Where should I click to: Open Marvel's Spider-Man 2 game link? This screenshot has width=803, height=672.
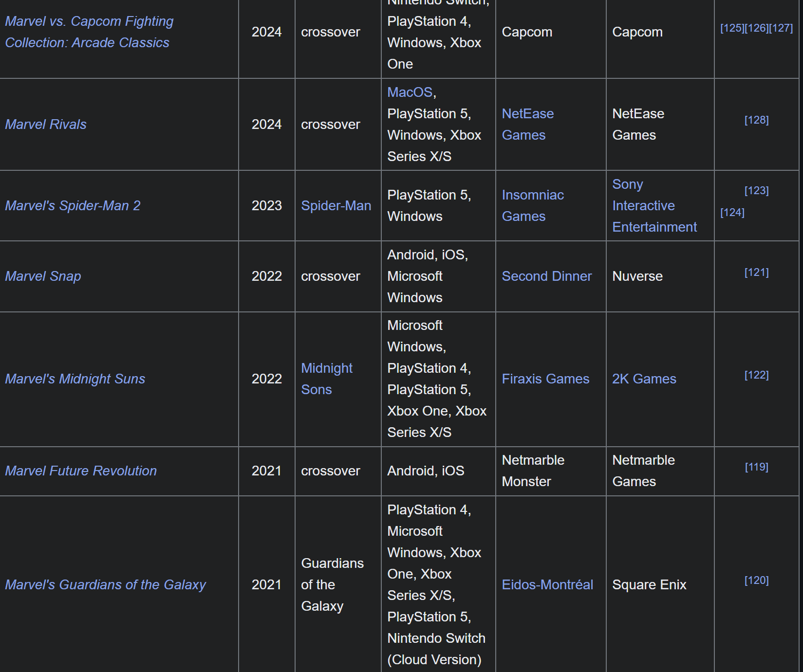click(x=73, y=206)
